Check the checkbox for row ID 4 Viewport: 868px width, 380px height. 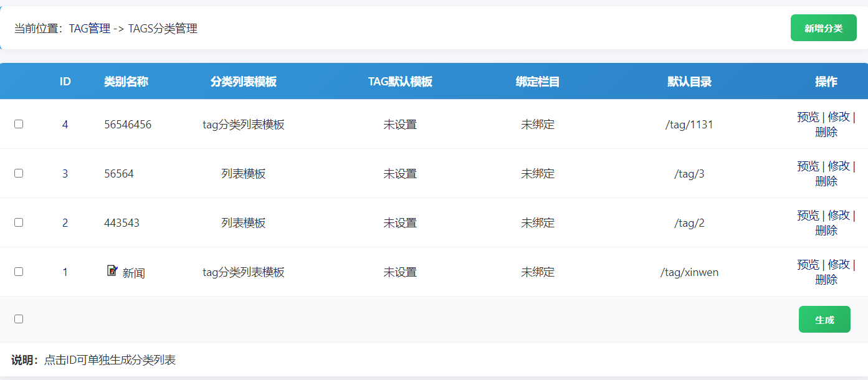point(18,124)
